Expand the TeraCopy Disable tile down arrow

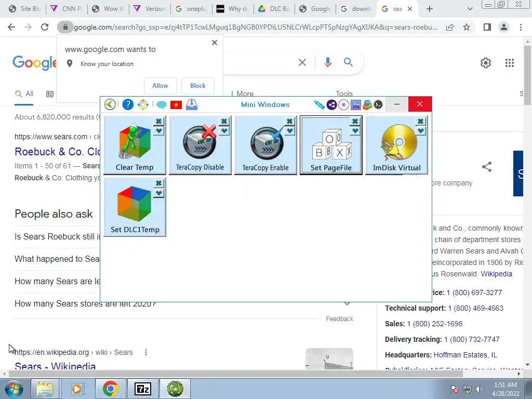coord(224,130)
